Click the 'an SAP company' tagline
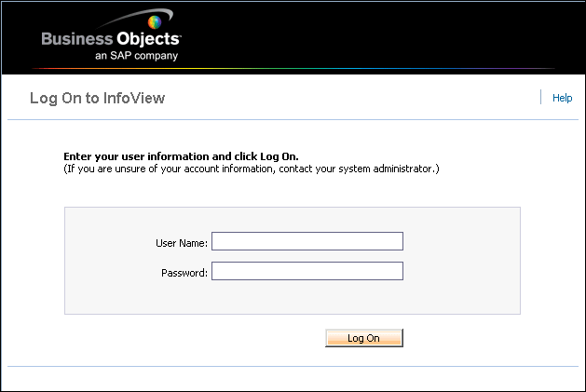Viewport: 586px width, 392px height. 136,56
